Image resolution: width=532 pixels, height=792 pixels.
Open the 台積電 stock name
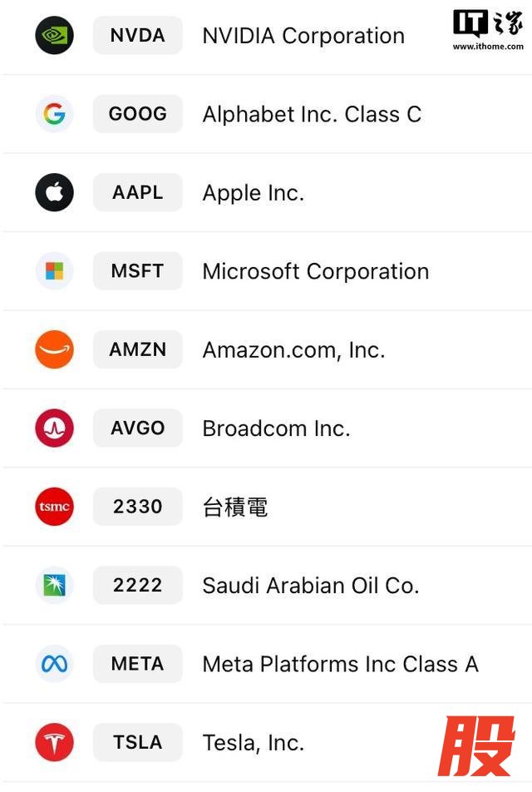[x=235, y=507]
